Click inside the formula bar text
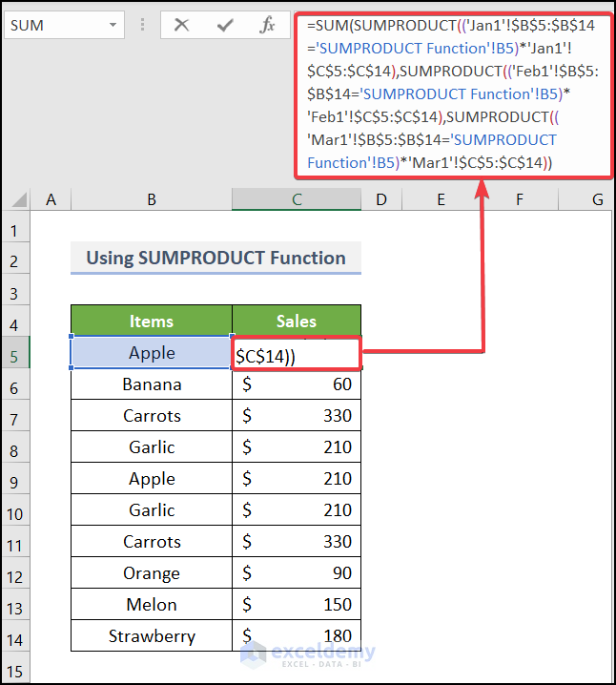This screenshot has height=685, width=616. 453,93
